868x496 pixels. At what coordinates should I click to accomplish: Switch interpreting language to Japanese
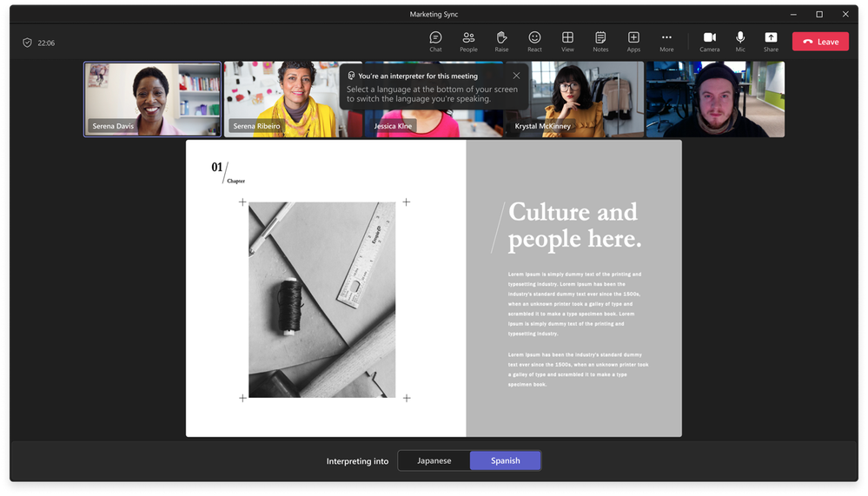tap(434, 460)
